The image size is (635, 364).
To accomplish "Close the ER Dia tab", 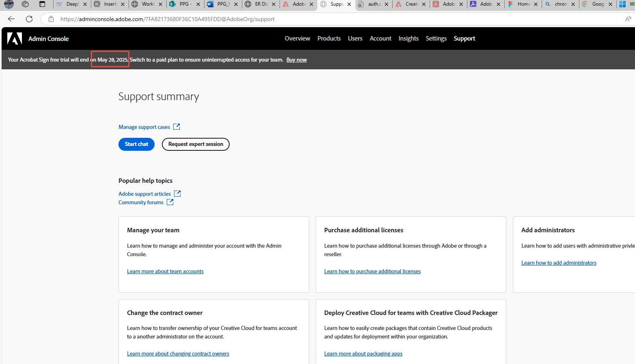I will click(273, 4).
